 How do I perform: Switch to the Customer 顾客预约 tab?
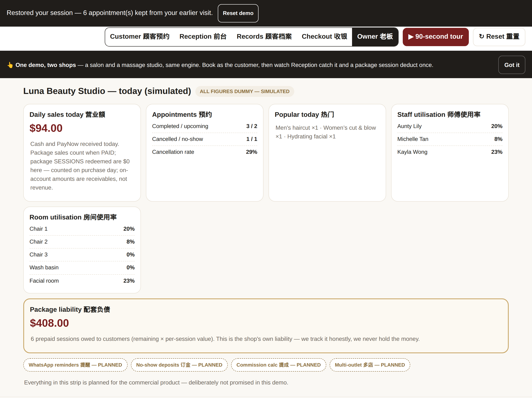tap(139, 37)
